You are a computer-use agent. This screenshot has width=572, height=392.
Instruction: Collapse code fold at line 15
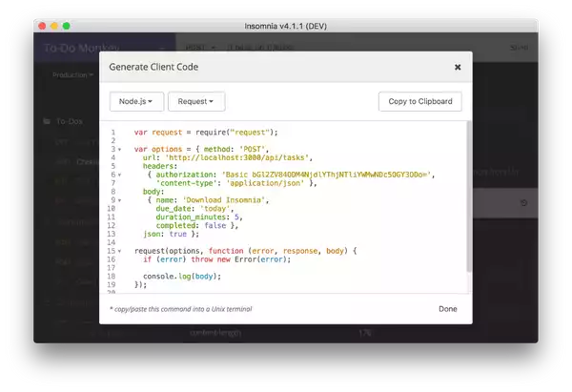120,251
